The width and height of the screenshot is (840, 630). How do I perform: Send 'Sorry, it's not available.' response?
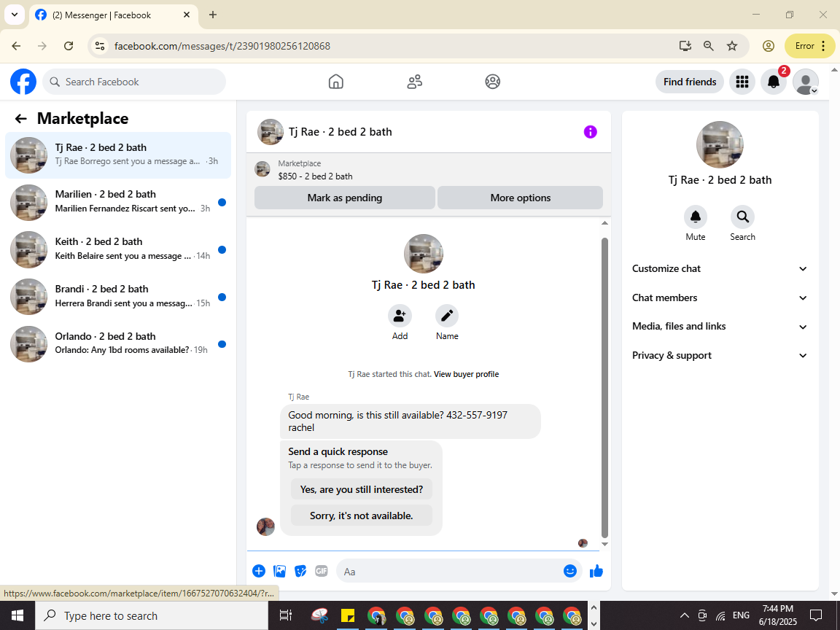tap(362, 516)
